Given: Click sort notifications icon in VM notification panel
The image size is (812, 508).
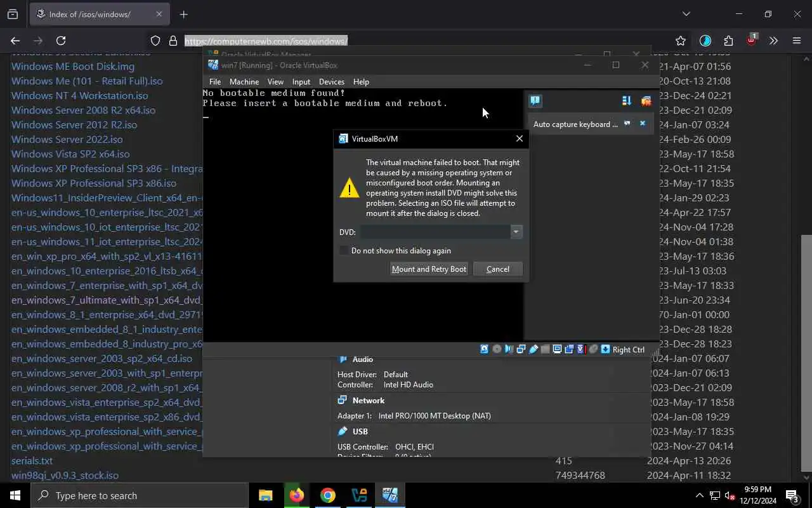Looking at the screenshot, I should [x=627, y=100].
